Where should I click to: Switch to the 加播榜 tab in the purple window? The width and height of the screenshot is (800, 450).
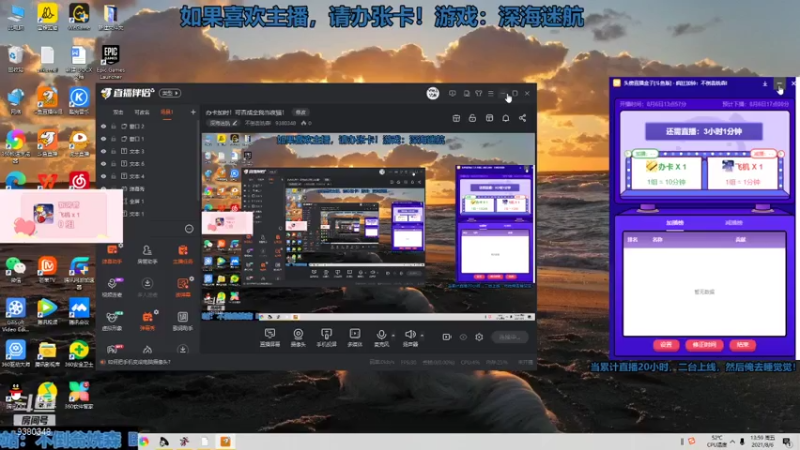[x=674, y=223]
